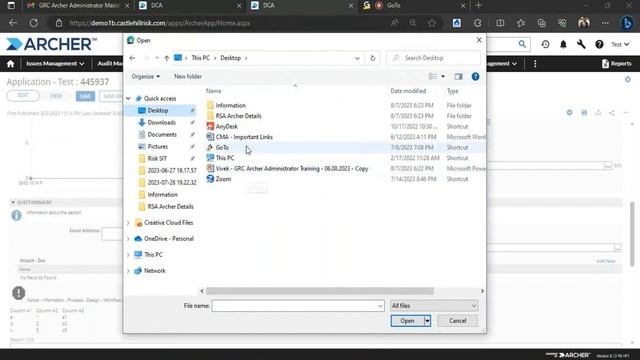The height and width of the screenshot is (360, 640).
Task: Collapse the Quick access tree node
Action: coord(129,98)
